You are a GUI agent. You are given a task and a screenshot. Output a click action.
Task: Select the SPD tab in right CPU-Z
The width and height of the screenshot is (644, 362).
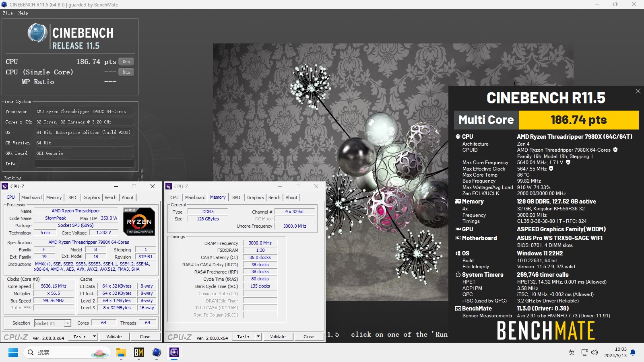pos(236,197)
